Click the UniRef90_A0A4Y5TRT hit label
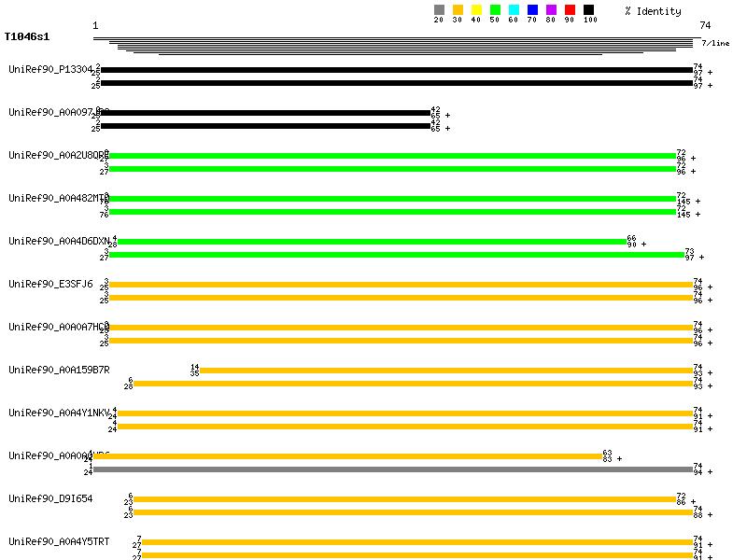The height and width of the screenshot is (560, 747). click(59, 542)
